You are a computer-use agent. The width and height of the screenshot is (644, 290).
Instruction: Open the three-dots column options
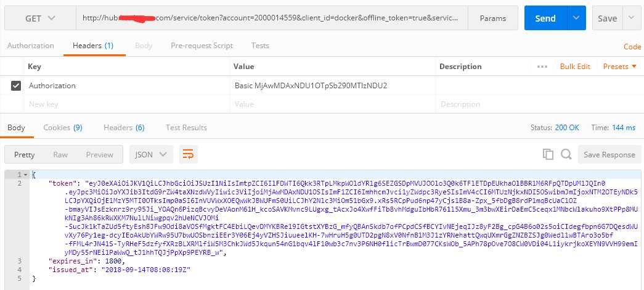542,66
